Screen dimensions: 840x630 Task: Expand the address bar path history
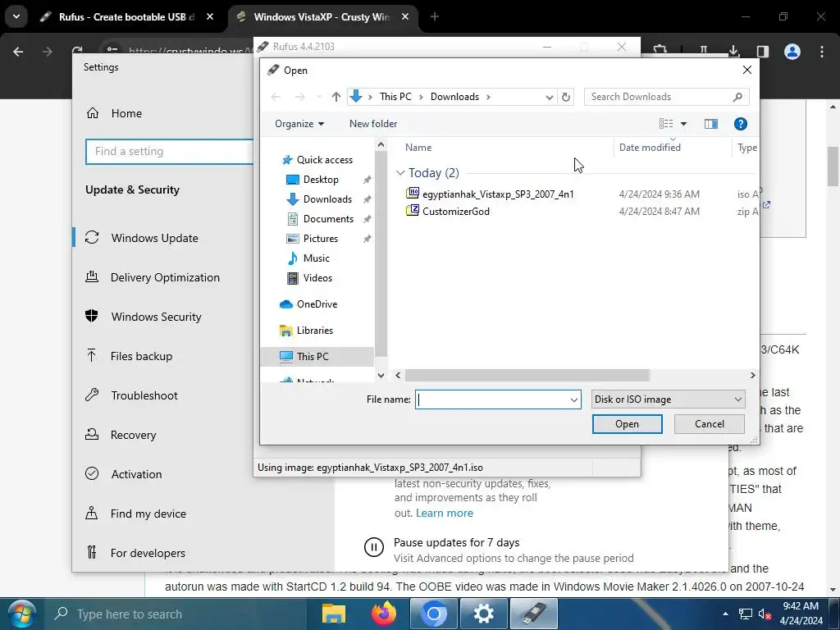click(549, 97)
